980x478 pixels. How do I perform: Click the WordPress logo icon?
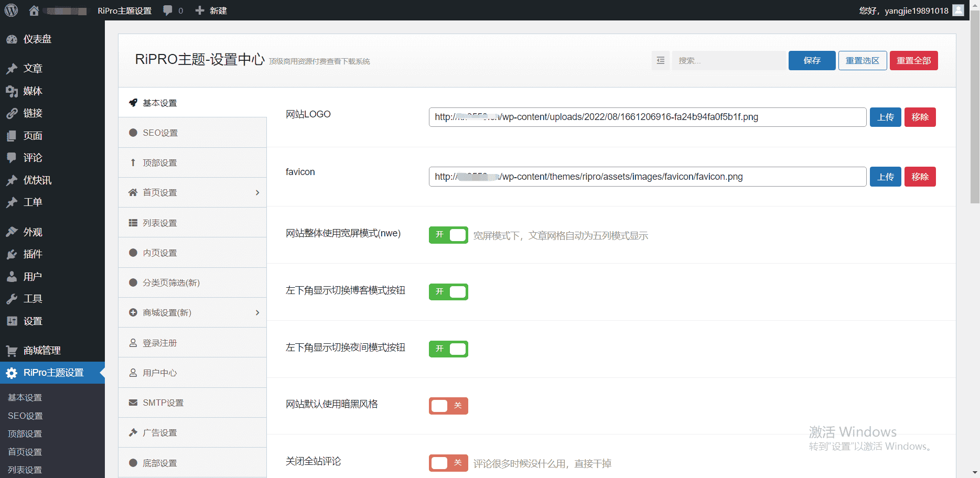[x=11, y=10]
